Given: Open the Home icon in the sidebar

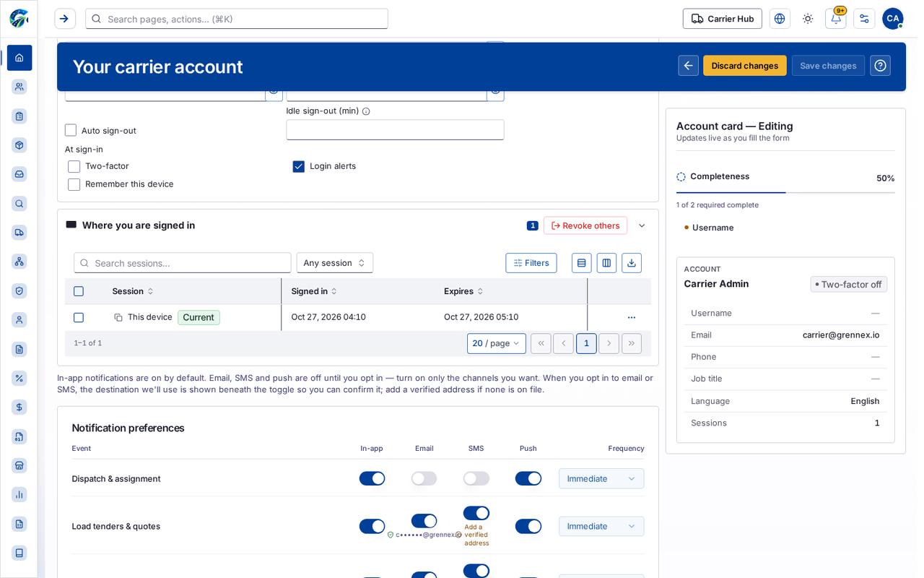Looking at the screenshot, I should click(19, 58).
